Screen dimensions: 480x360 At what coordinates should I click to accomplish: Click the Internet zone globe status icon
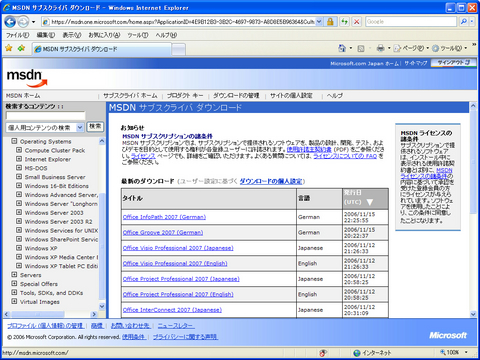pos(357,353)
